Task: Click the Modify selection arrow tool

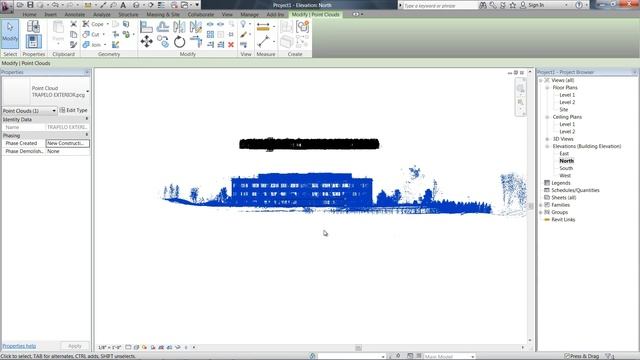Action: [10, 34]
